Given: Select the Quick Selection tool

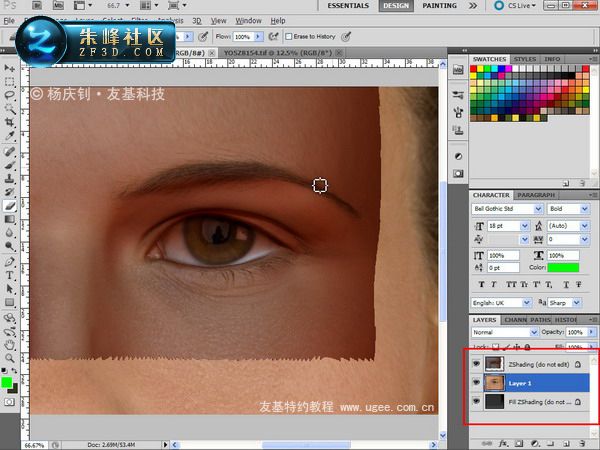Looking at the screenshot, I should [x=9, y=109].
